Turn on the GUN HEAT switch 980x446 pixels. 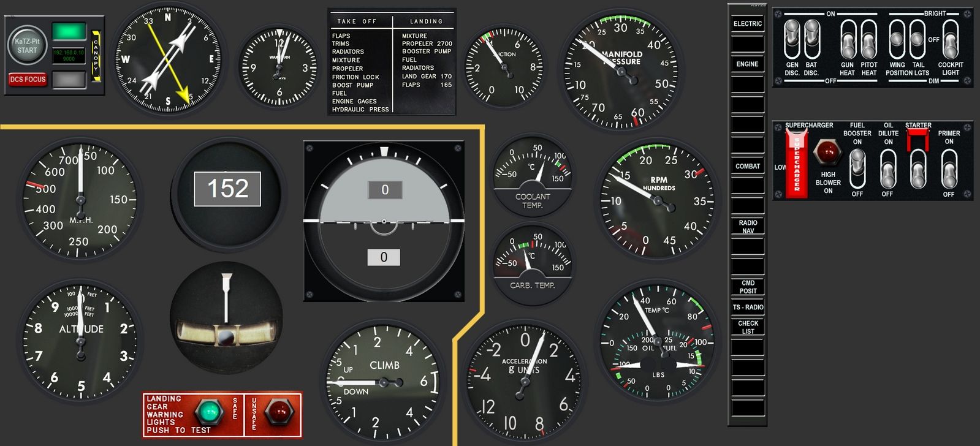click(x=848, y=39)
